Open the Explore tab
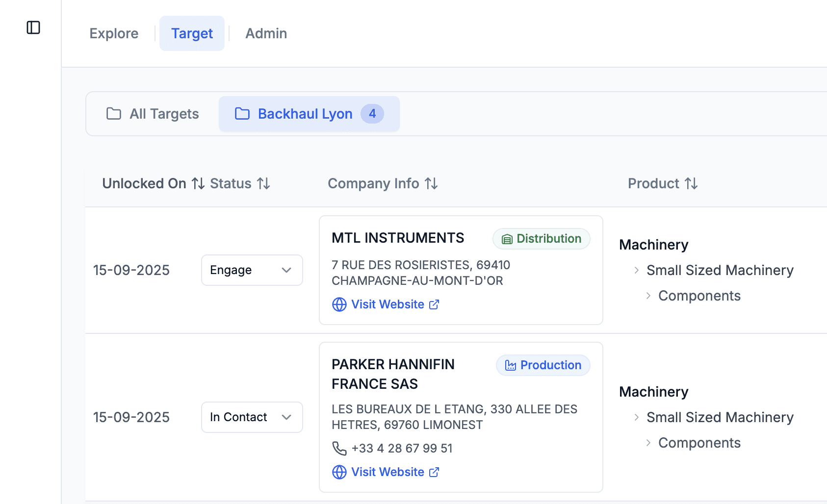The image size is (827, 504). 114,33
